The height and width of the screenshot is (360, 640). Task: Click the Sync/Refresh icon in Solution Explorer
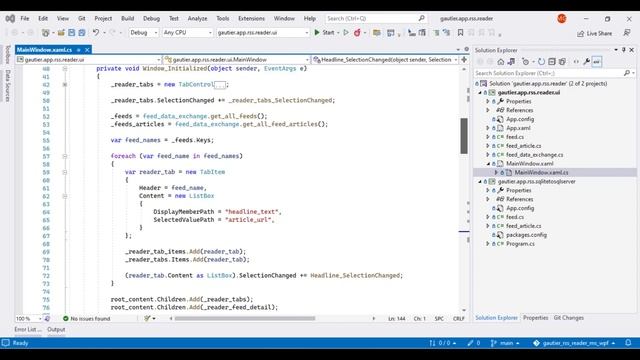[541, 62]
